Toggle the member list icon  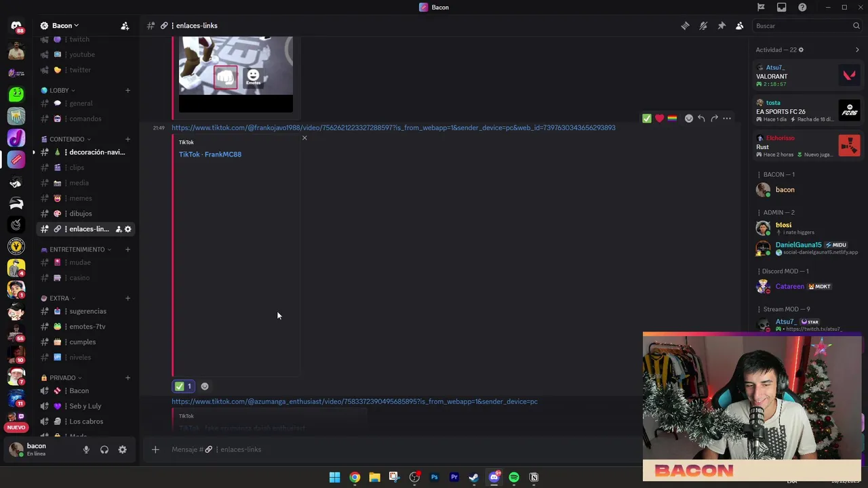point(739,26)
